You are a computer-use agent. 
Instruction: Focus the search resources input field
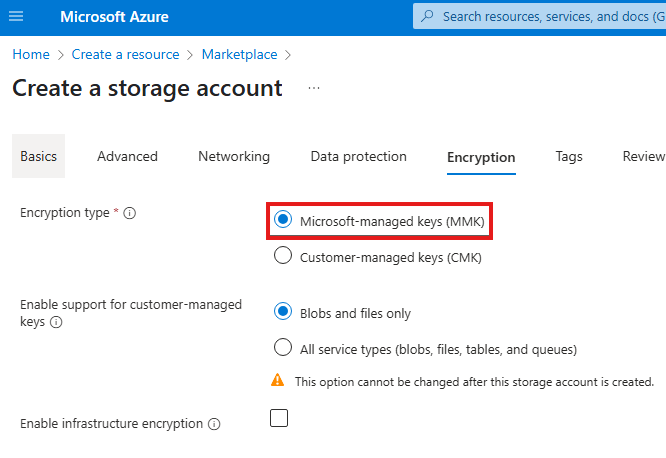tap(552, 16)
